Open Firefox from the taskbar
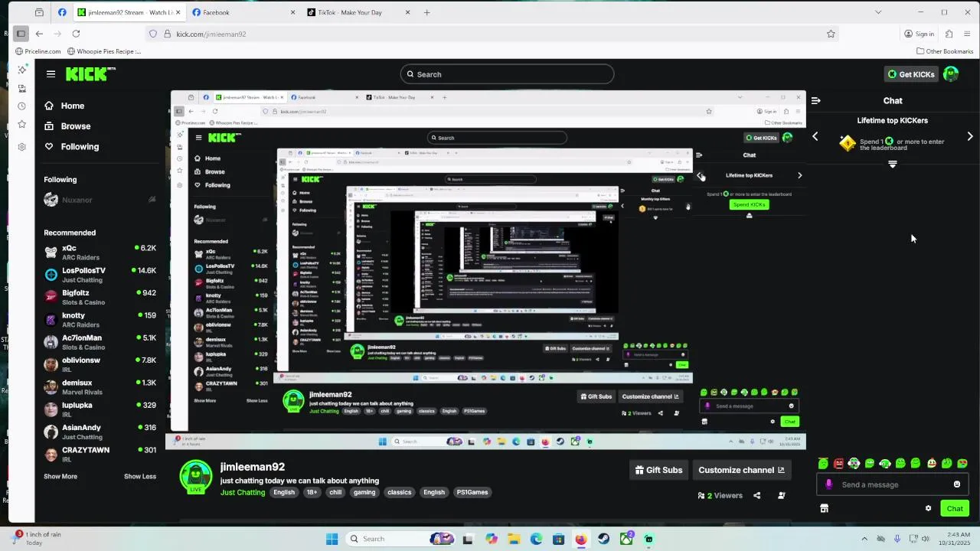The width and height of the screenshot is (980, 551). tap(580, 539)
